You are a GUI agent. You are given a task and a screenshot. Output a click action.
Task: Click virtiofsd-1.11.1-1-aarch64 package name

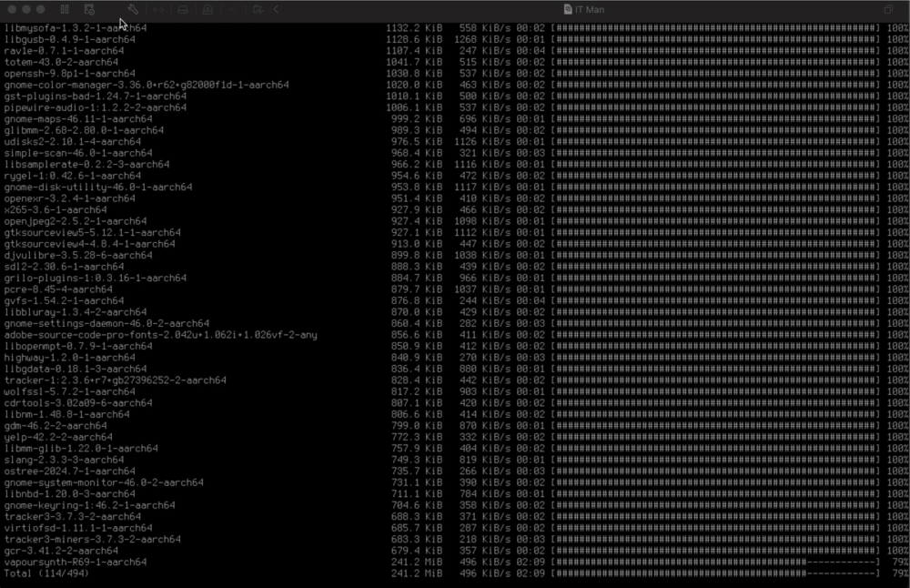click(78, 528)
